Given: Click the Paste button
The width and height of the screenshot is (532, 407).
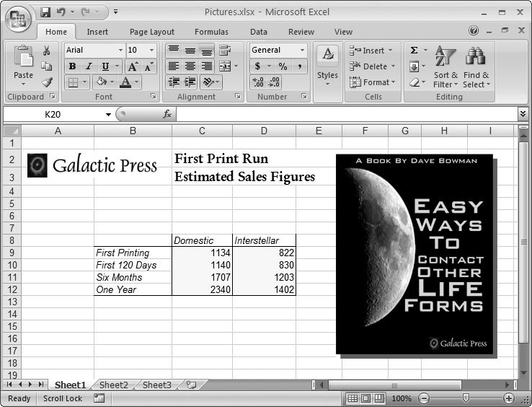Looking at the screenshot, I should tap(23, 65).
